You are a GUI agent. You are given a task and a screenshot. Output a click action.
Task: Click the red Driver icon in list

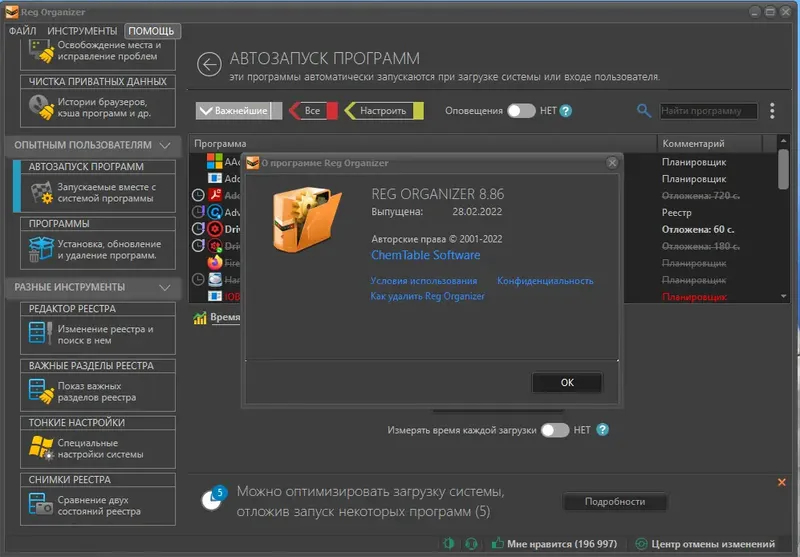(215, 229)
